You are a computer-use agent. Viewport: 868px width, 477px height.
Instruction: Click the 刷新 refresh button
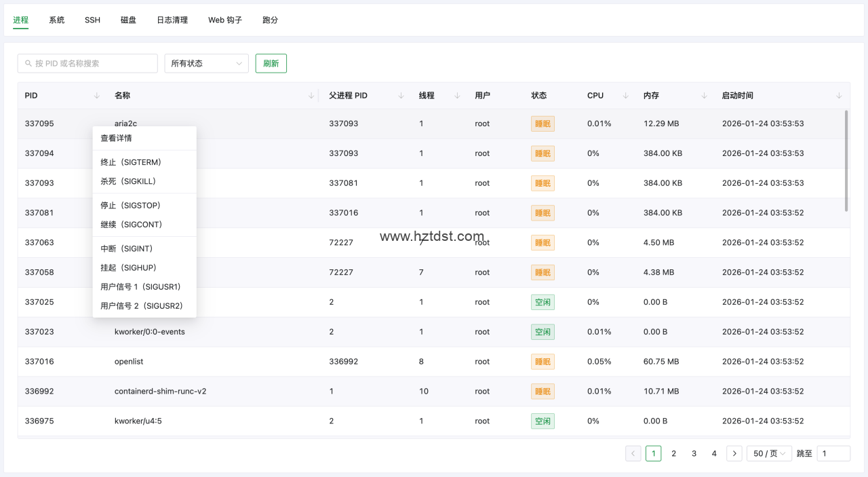click(x=271, y=62)
